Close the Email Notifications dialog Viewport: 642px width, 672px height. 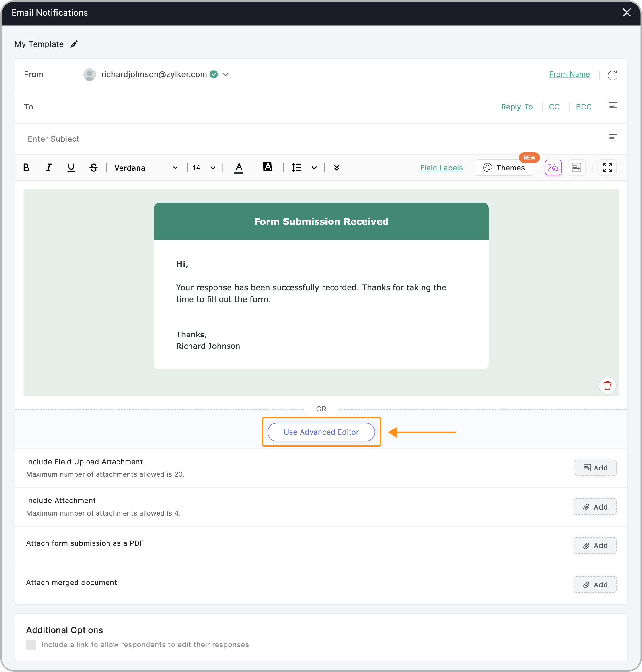(x=627, y=13)
